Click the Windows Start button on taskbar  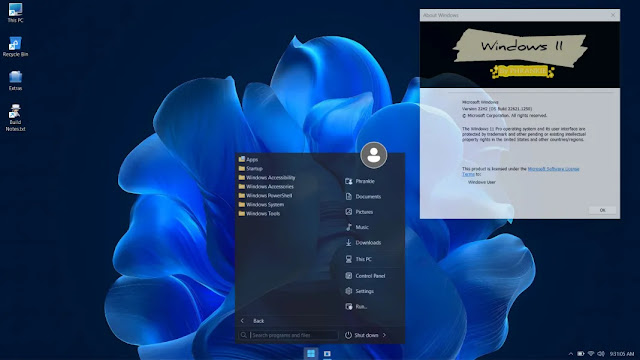tap(311, 353)
